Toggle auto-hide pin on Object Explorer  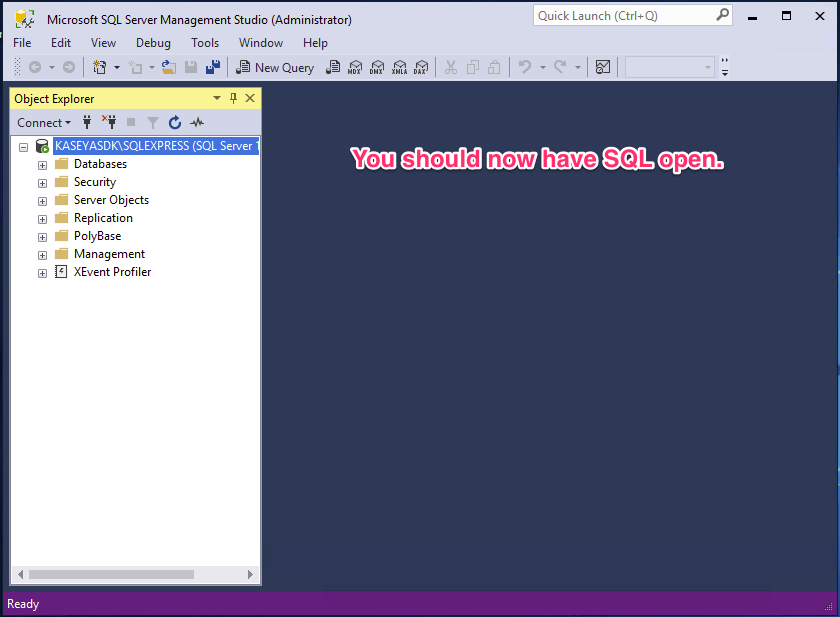pyautogui.click(x=234, y=98)
